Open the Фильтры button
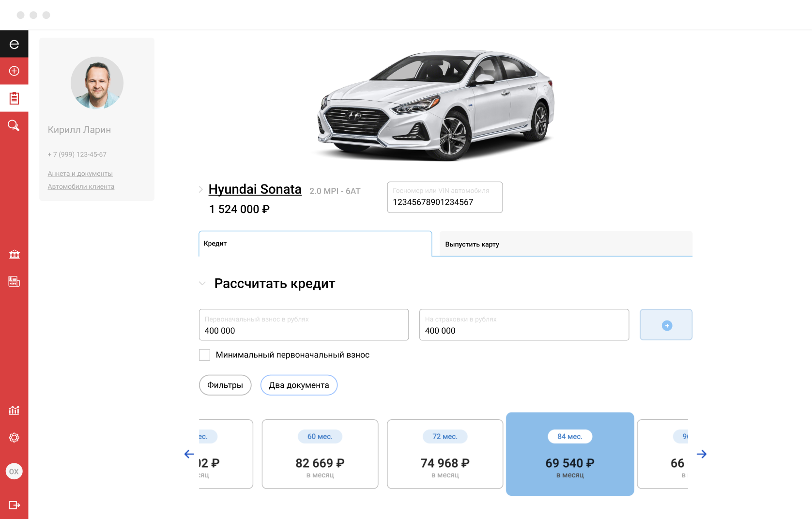Image resolution: width=812 pixels, height=519 pixels. [225, 385]
